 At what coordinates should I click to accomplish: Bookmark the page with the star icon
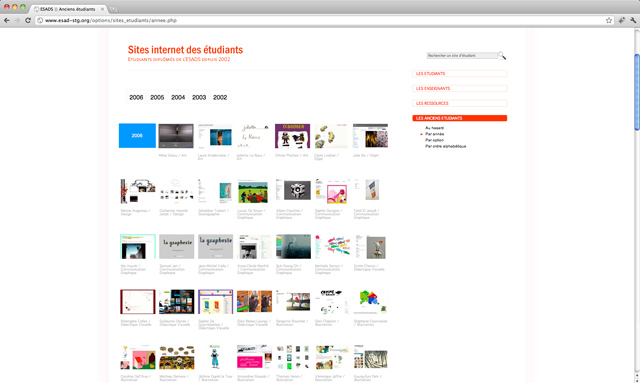point(609,20)
